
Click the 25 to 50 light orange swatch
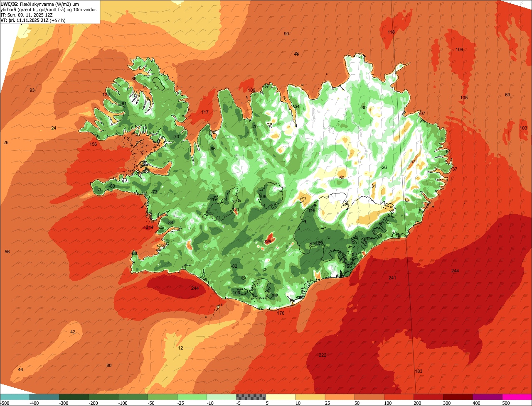point(339,397)
